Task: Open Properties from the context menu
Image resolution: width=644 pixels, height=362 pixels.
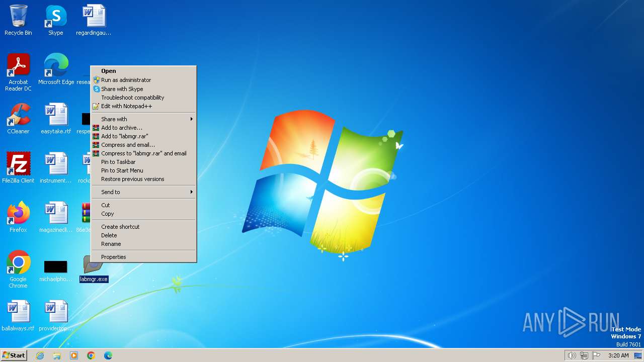Action: point(143,257)
